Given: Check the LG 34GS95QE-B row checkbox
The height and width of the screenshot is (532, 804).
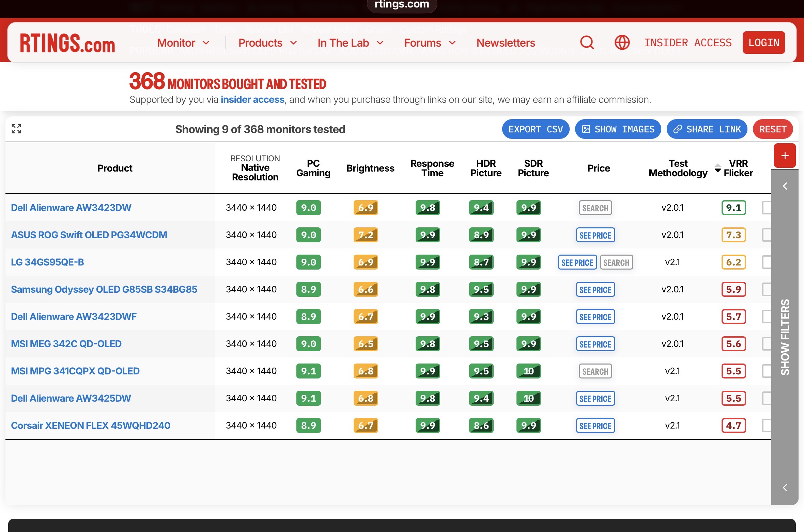Looking at the screenshot, I should [x=767, y=262].
